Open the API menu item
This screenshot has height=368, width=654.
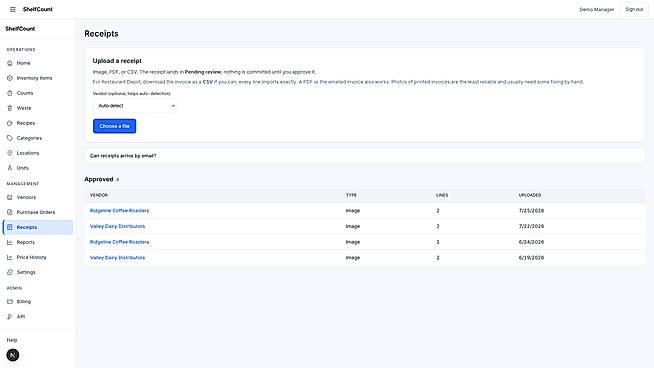(38, 317)
